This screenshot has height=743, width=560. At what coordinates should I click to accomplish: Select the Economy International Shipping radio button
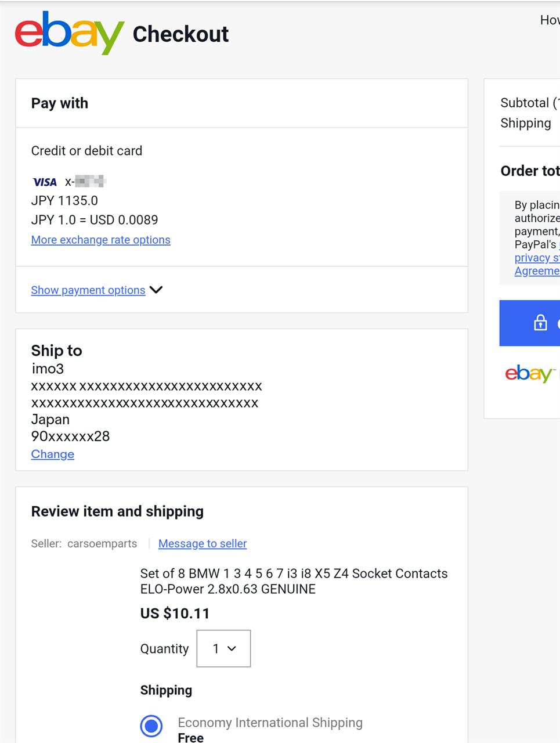point(151,726)
